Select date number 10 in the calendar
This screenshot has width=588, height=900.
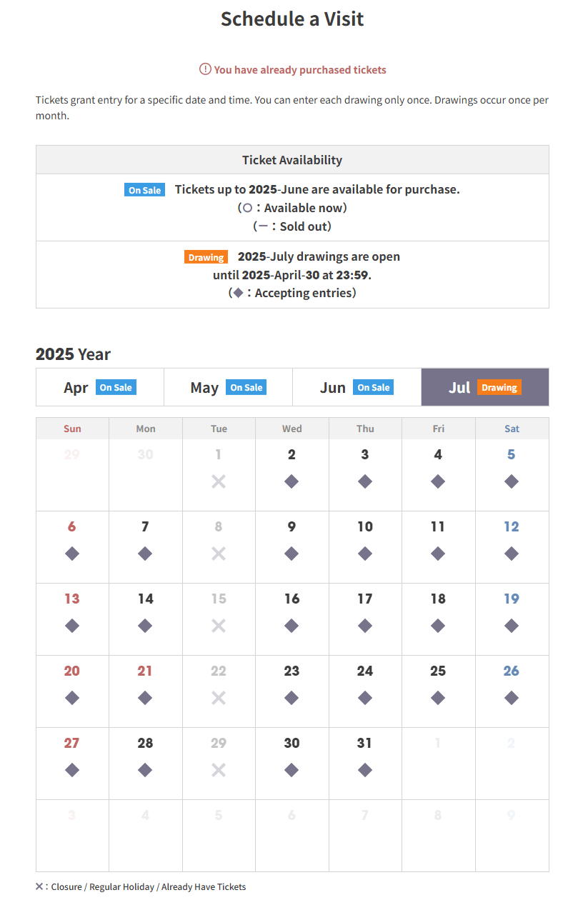point(365,526)
